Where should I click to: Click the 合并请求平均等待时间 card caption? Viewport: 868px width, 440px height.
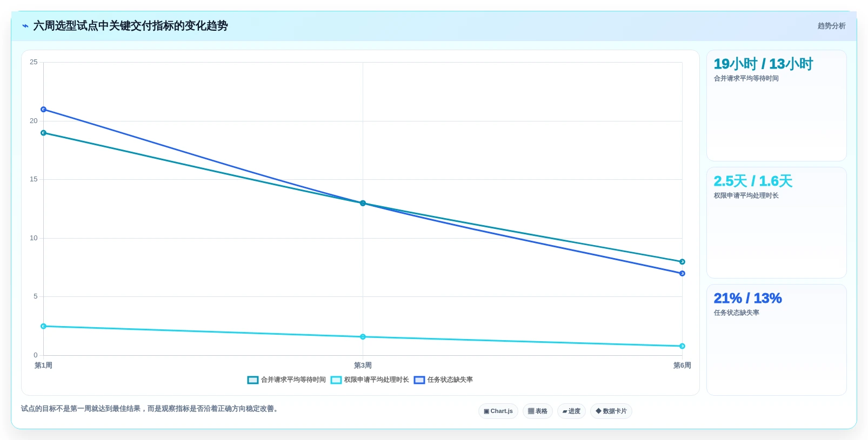746,78
